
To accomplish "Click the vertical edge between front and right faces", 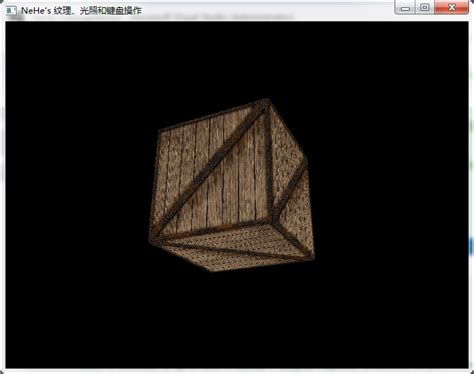I will pos(271,160).
